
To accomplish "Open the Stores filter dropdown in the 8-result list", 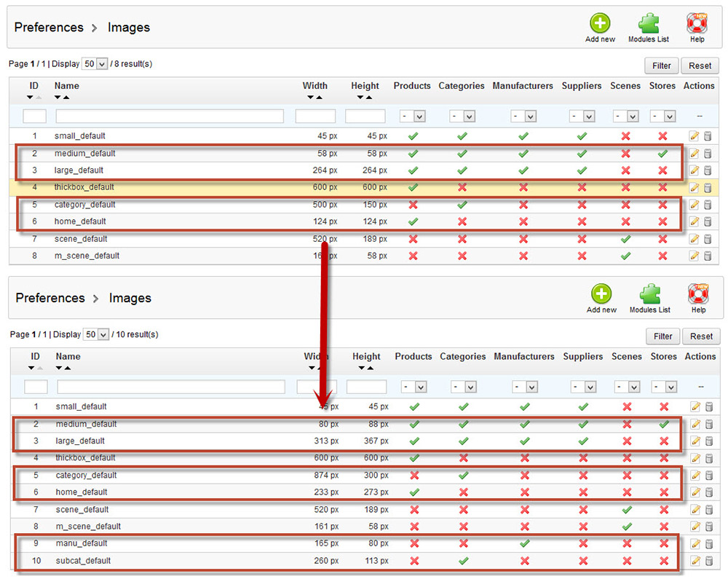I will [x=662, y=116].
